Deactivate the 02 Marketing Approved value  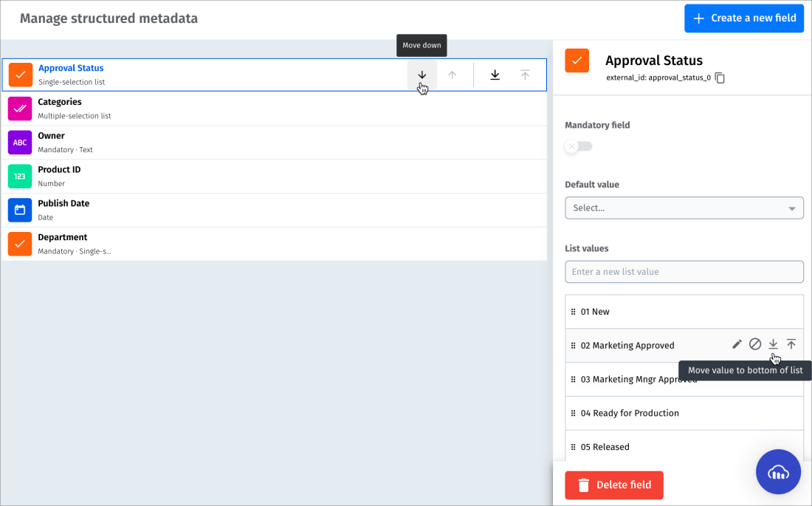pos(755,344)
